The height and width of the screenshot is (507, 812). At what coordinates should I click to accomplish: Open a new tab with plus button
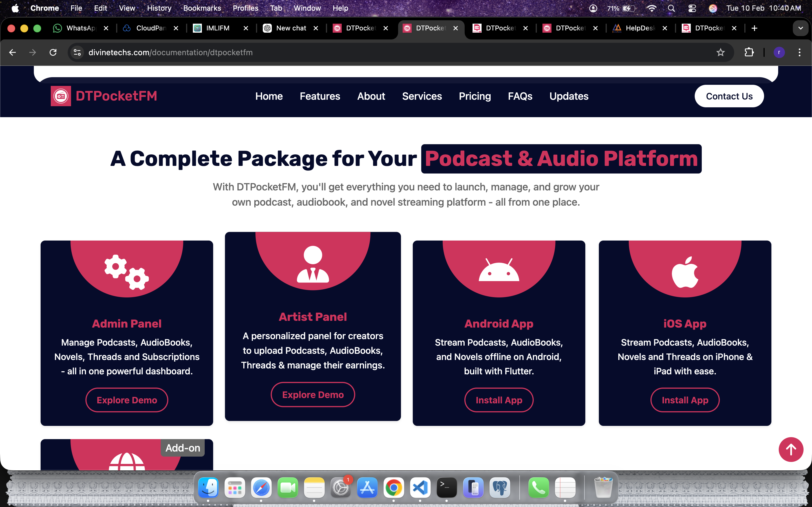click(754, 28)
